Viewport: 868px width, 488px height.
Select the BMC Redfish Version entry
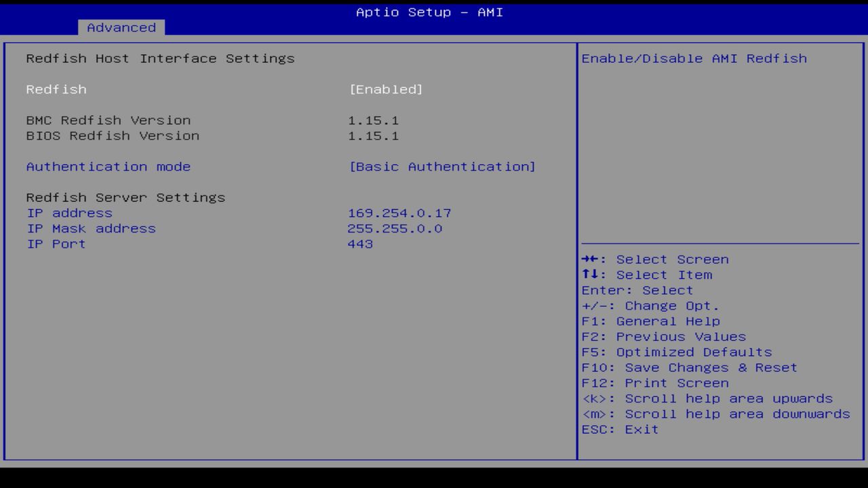pyautogui.click(x=108, y=120)
